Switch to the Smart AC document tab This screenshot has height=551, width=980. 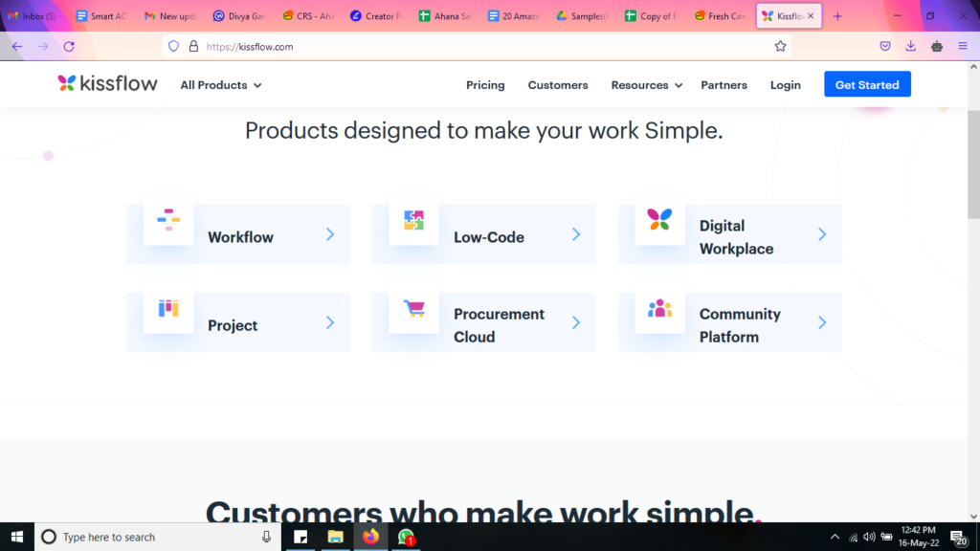[100, 16]
